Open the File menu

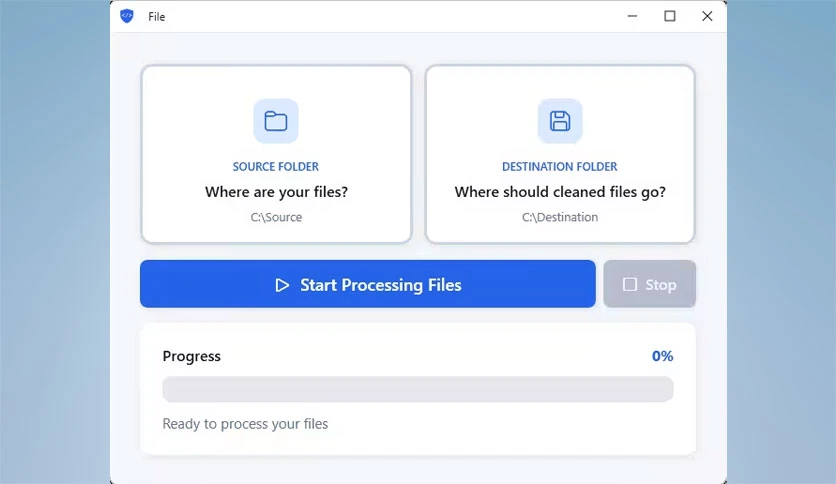(x=157, y=17)
